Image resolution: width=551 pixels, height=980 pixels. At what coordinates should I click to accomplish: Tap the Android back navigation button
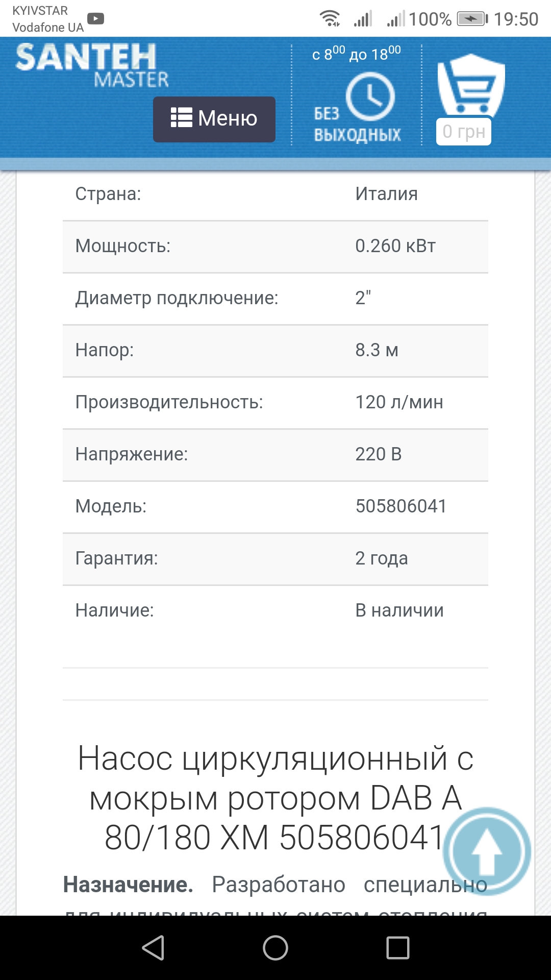(153, 948)
